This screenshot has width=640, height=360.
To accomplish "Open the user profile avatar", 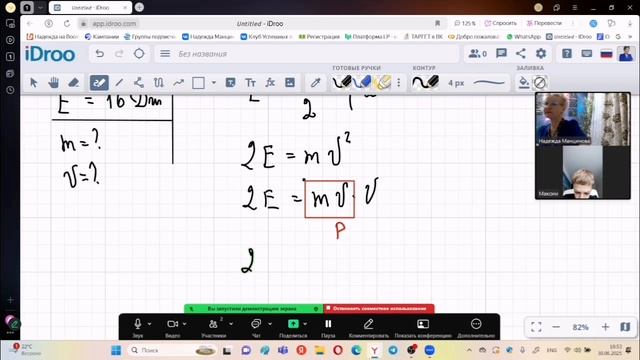I will click(x=626, y=54).
